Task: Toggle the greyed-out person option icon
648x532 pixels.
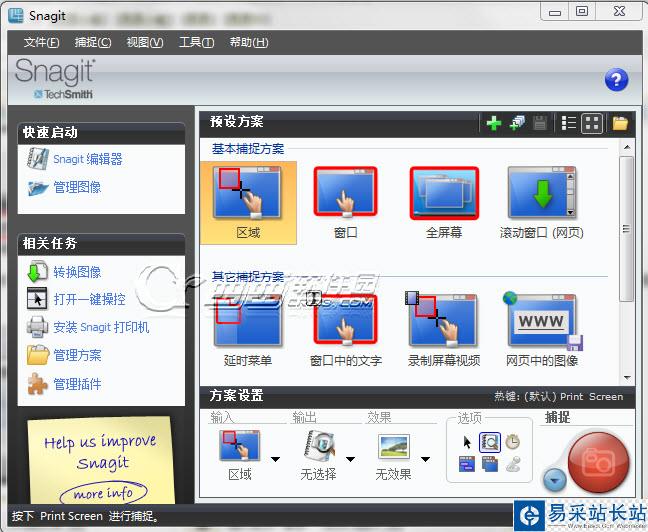Action: coord(513,464)
